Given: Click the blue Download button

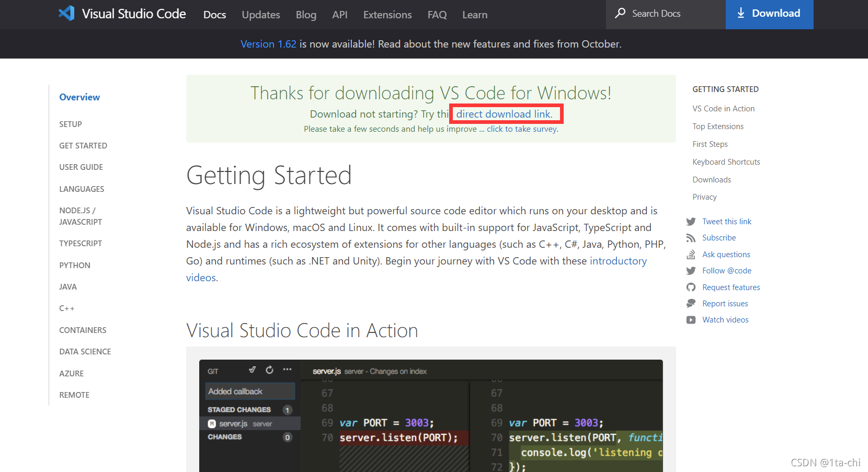Looking at the screenshot, I should 769,14.
